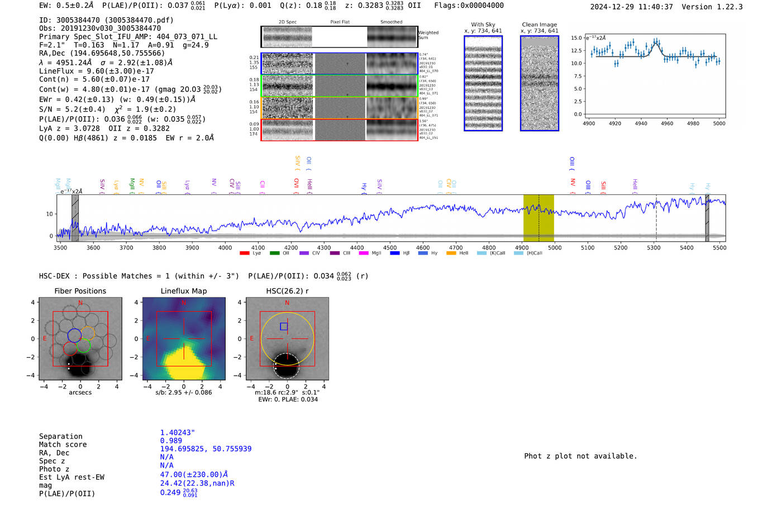Click the Version 1.22.3 label

tap(712, 7)
